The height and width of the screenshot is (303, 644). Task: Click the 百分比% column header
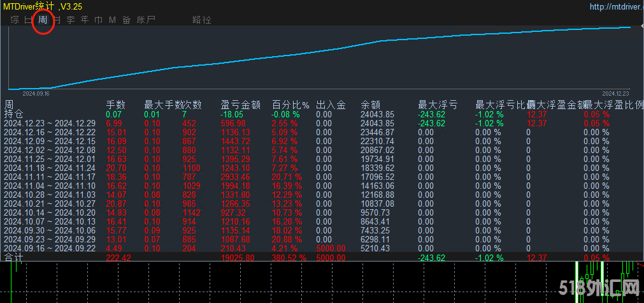point(290,105)
